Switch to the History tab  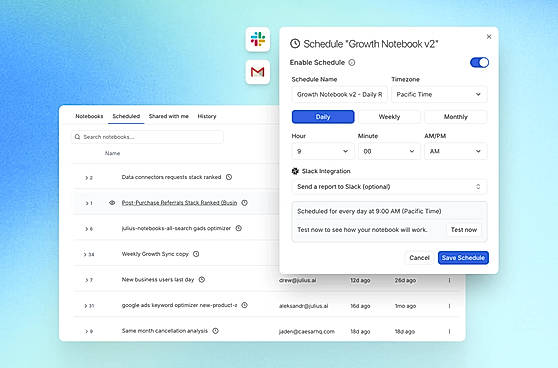click(x=207, y=116)
